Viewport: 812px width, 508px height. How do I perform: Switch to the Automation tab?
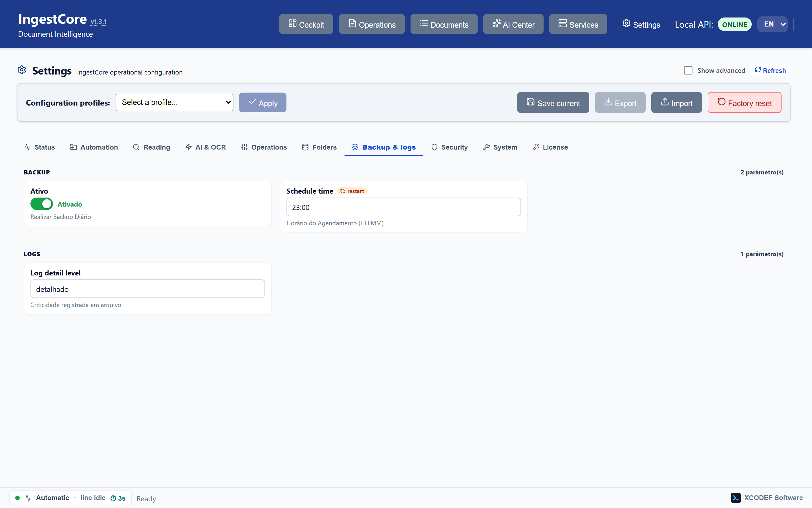[x=94, y=147]
